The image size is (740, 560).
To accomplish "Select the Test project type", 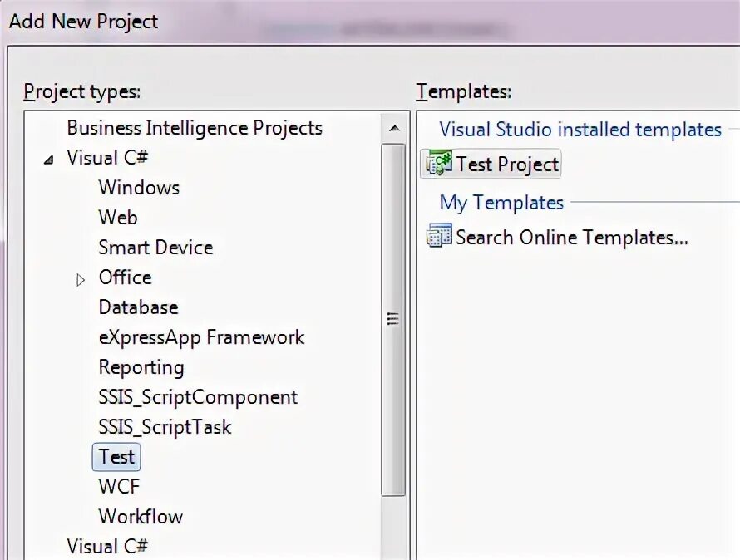I will tap(116, 457).
